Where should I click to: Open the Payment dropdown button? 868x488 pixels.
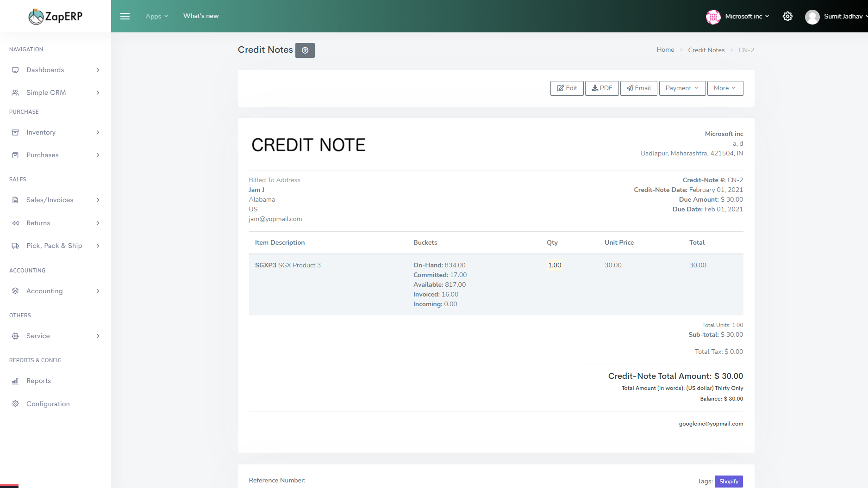682,88
